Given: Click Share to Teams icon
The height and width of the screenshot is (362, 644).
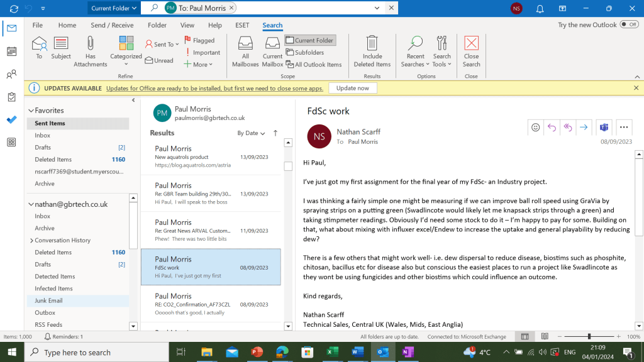Looking at the screenshot, I should 604,127.
